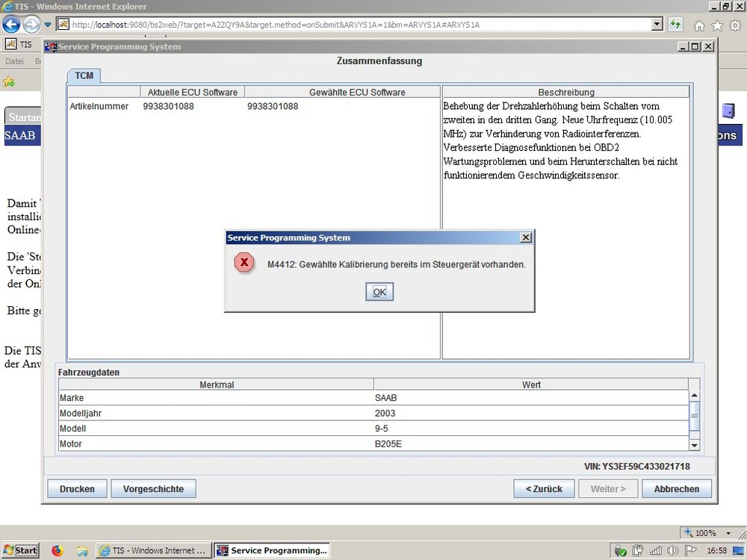
Task: Open the zoom dropdown arrow in status bar
Action: coord(728,533)
